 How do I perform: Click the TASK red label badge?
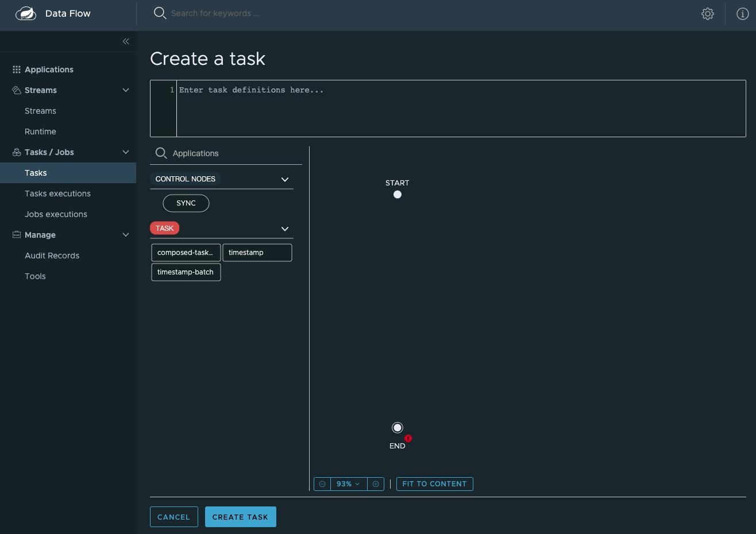tap(165, 229)
